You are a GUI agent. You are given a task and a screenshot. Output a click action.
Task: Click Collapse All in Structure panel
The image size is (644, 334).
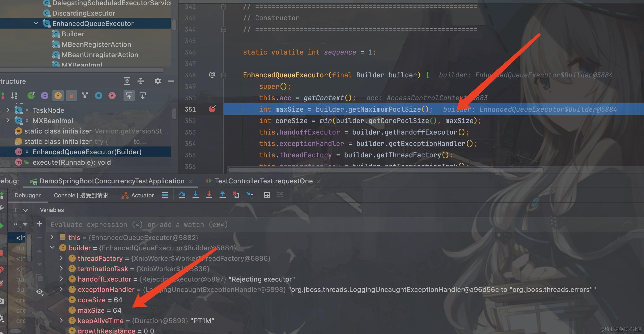[141, 81]
